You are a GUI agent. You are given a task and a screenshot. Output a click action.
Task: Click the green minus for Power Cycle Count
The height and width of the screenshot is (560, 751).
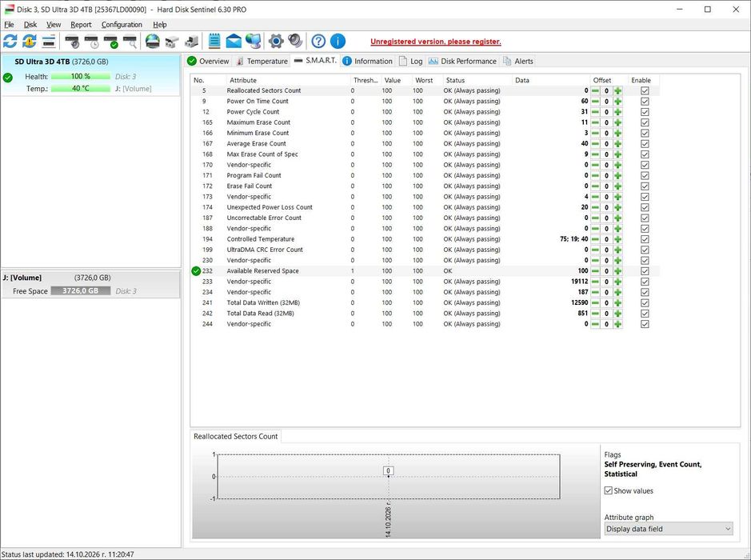click(x=595, y=112)
